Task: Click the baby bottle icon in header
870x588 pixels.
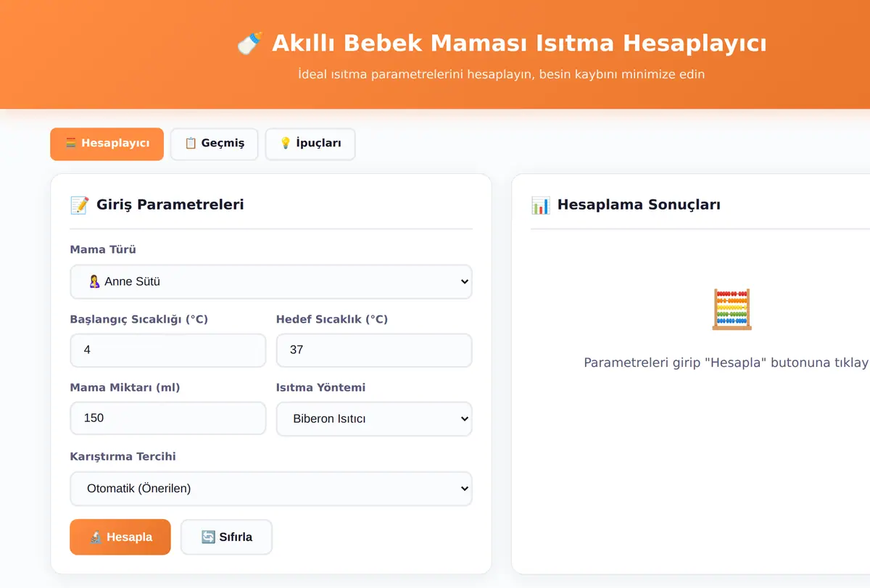Action: [x=249, y=44]
